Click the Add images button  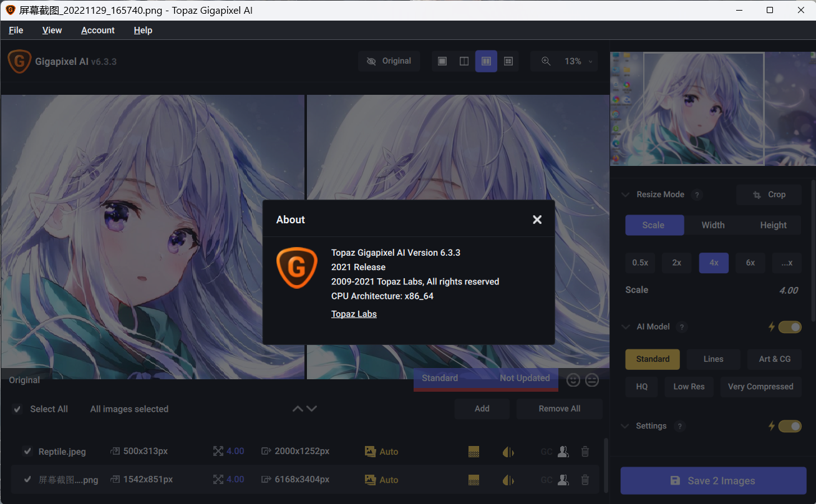coord(482,409)
